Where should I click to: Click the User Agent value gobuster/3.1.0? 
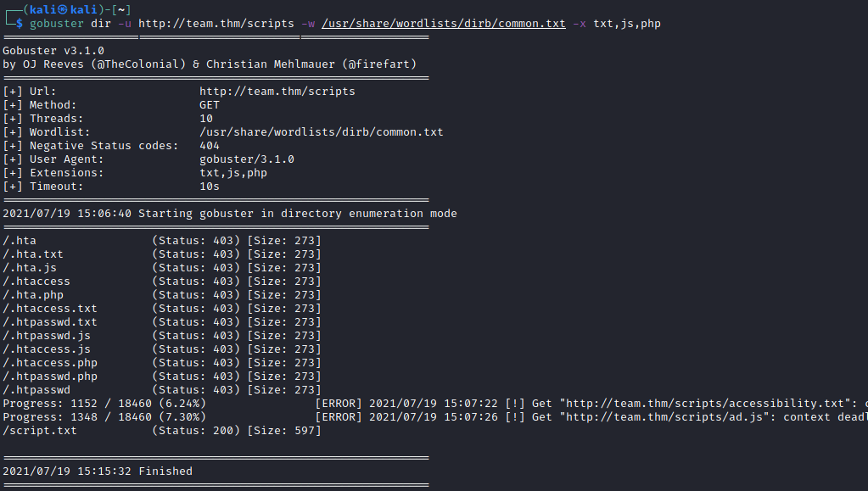click(x=246, y=159)
